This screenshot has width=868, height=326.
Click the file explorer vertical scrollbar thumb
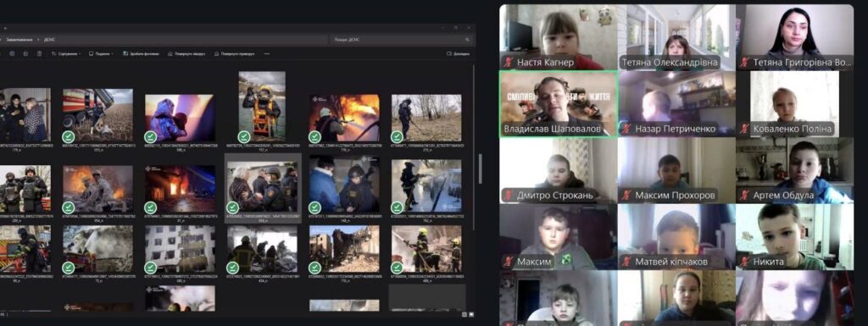480,169
